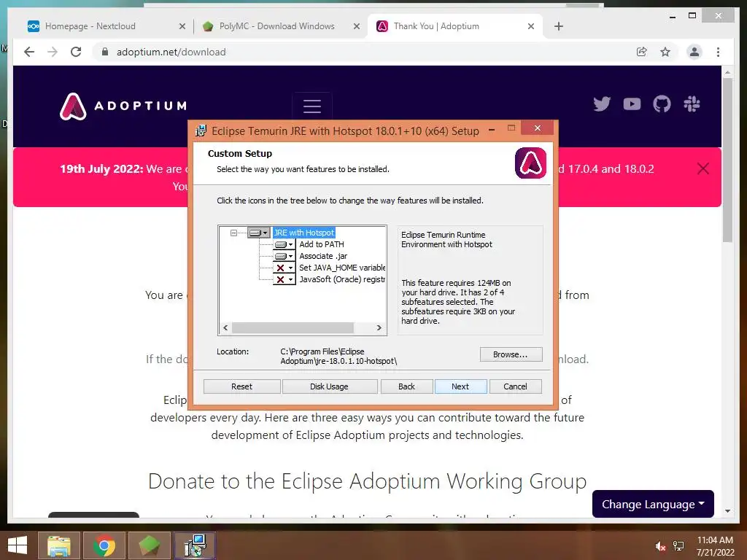The image size is (747, 560).
Task: Select the Set JAVA_HOME variable label
Action: tap(342, 268)
